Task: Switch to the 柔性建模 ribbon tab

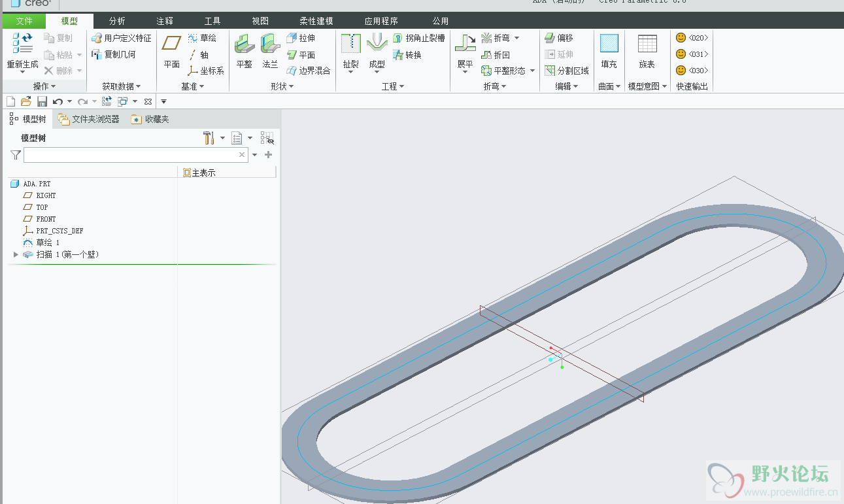Action: coord(316,21)
